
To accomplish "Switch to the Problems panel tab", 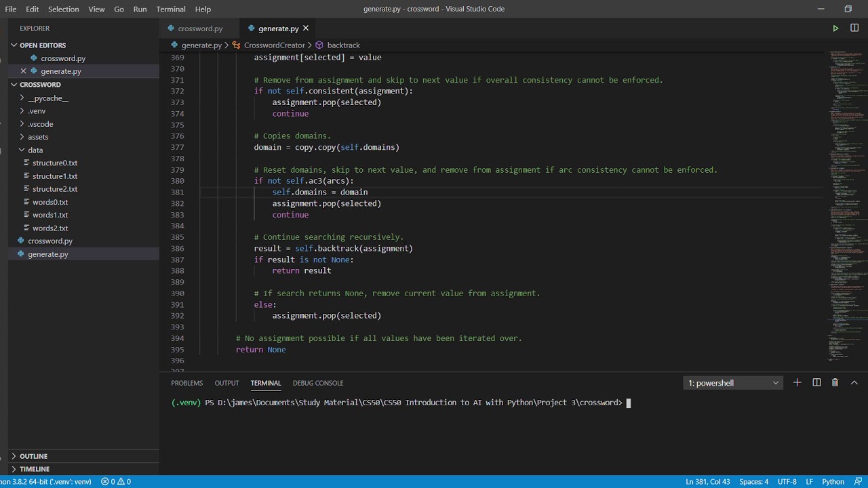I will 187,383.
